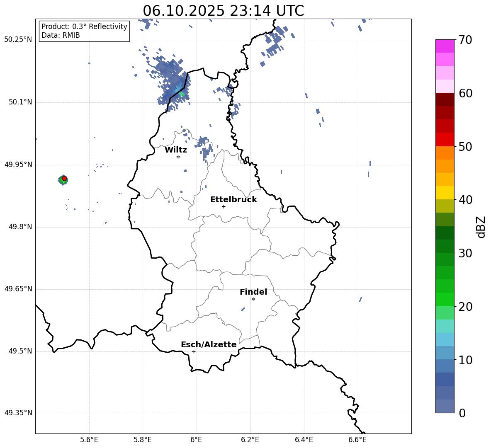
Task: Pick the bright red swatch just above 50 dBZ
Action: [445, 140]
